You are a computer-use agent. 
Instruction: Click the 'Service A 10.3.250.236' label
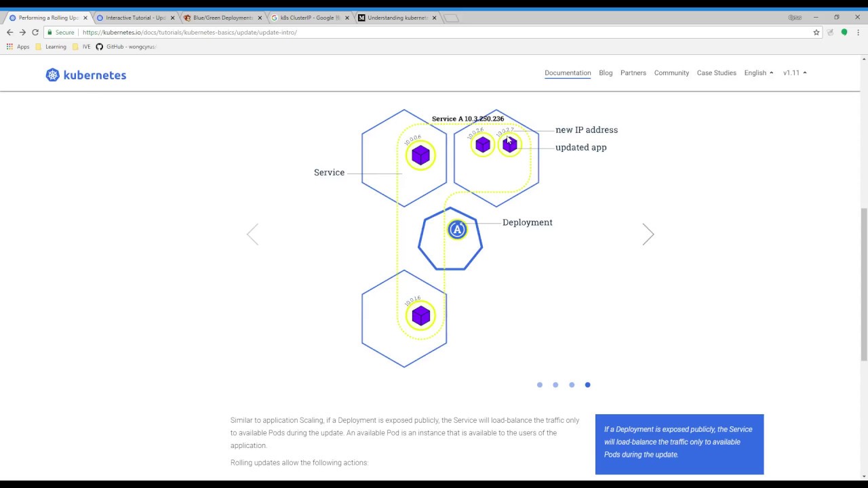468,119
